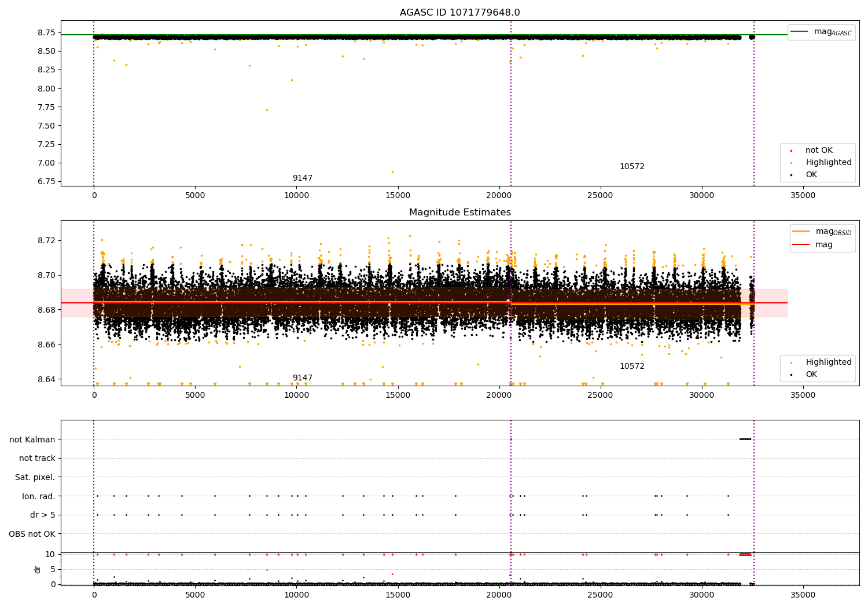Click the 10 tick on the dr axis
The height and width of the screenshot is (608, 868).
(50, 554)
